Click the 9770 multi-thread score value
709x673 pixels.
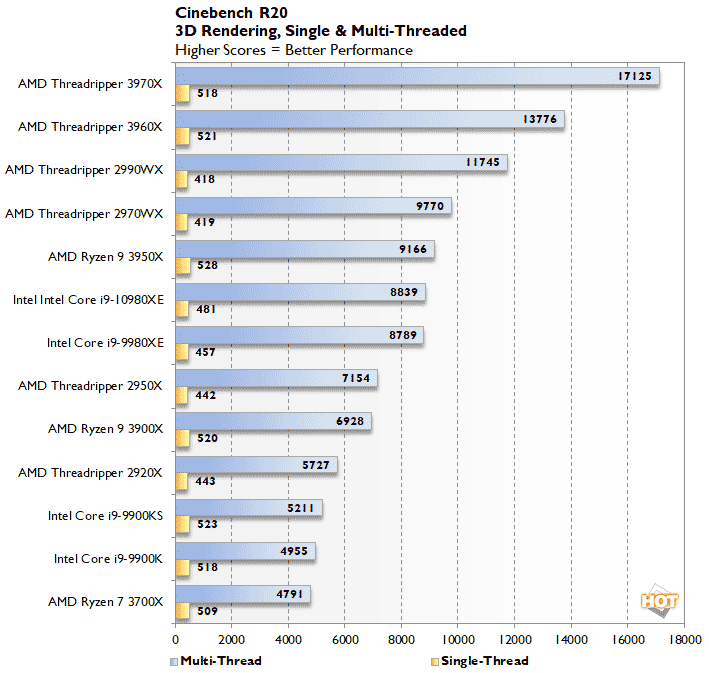point(430,206)
